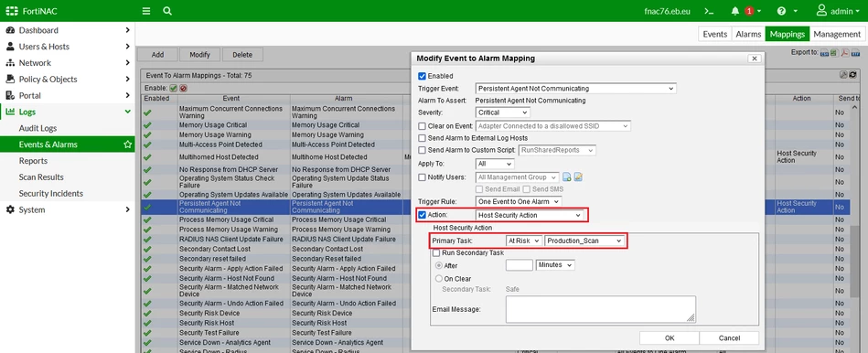Click the Network topology icon in sidebar
This screenshot has height=353, width=868.
coord(10,63)
